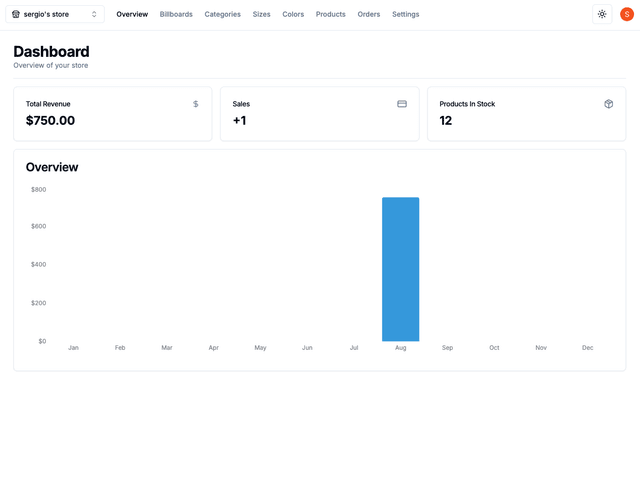This screenshot has width=640, height=483.
Task: Click the credit card icon in Sales
Action: (x=402, y=104)
